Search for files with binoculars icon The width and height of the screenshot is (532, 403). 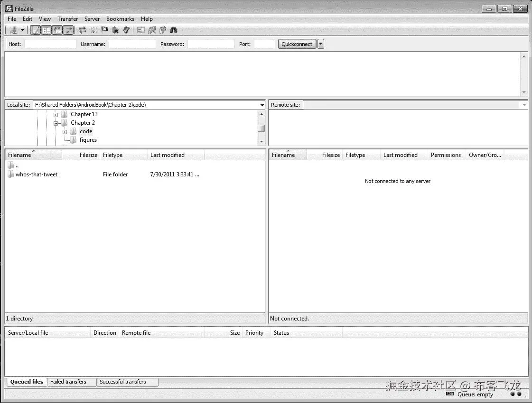pos(174,30)
